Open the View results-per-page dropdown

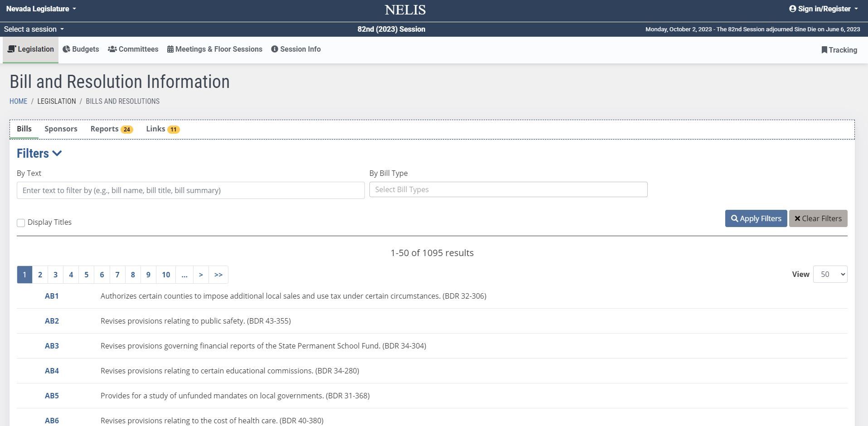pyautogui.click(x=830, y=274)
